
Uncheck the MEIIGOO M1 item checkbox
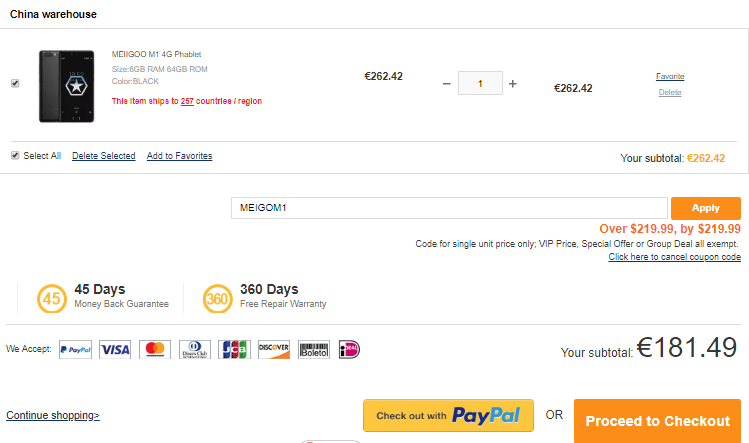click(15, 83)
